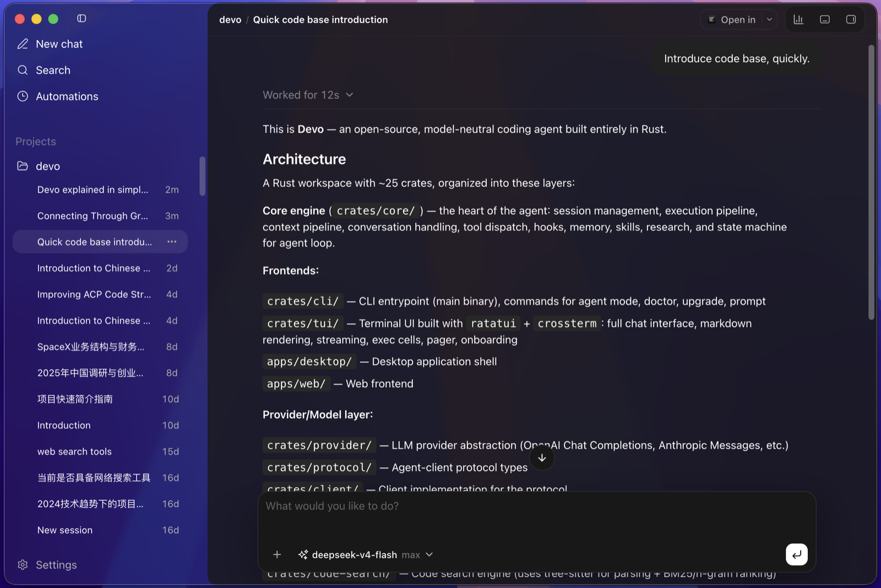Click the scroll to bottom arrow button
Image resolution: width=881 pixels, height=588 pixels.
coord(542,458)
